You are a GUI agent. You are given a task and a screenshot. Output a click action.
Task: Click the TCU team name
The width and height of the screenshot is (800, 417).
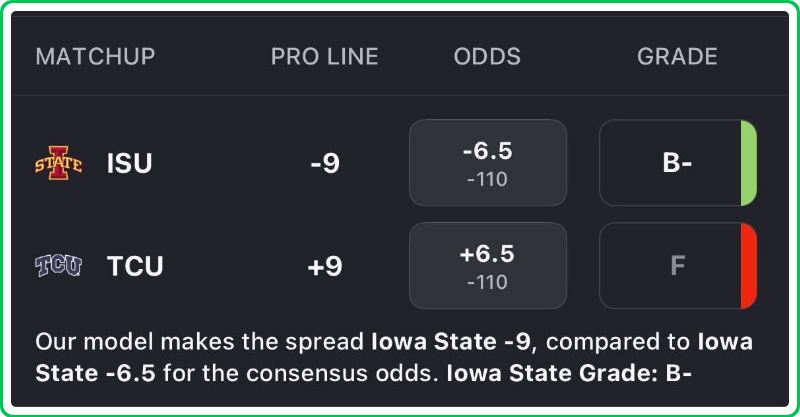(x=135, y=266)
